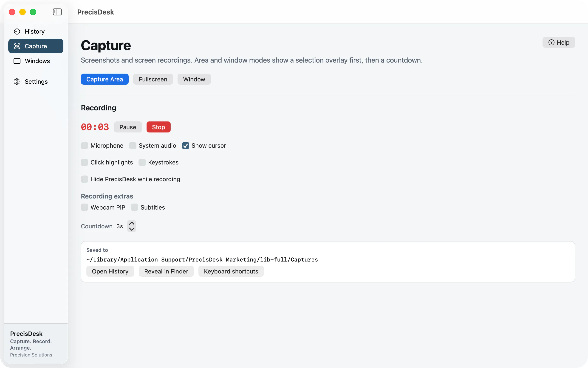
Task: Select the Capture Area mode
Action: click(105, 79)
